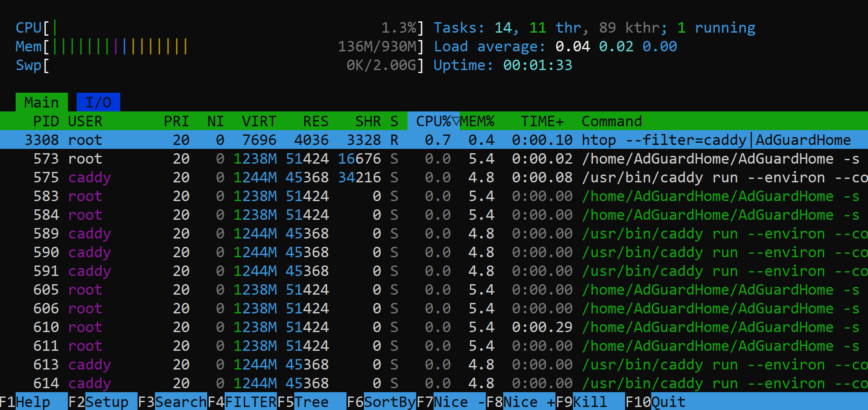Click the F4 FILTER button

(x=242, y=401)
